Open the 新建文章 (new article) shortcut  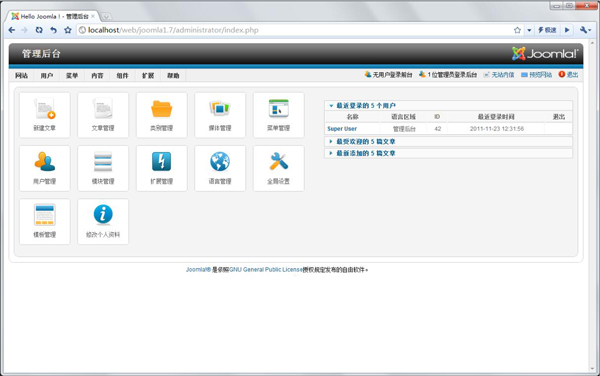(44, 115)
